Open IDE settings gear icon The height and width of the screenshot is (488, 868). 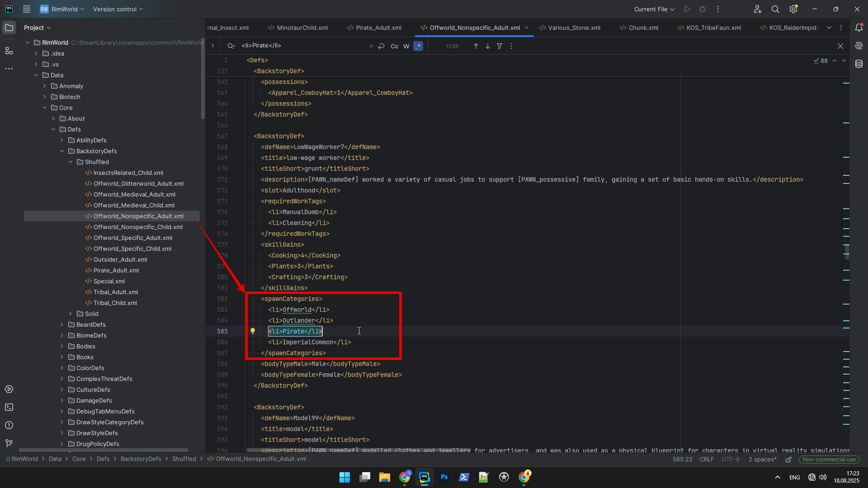pos(793,9)
